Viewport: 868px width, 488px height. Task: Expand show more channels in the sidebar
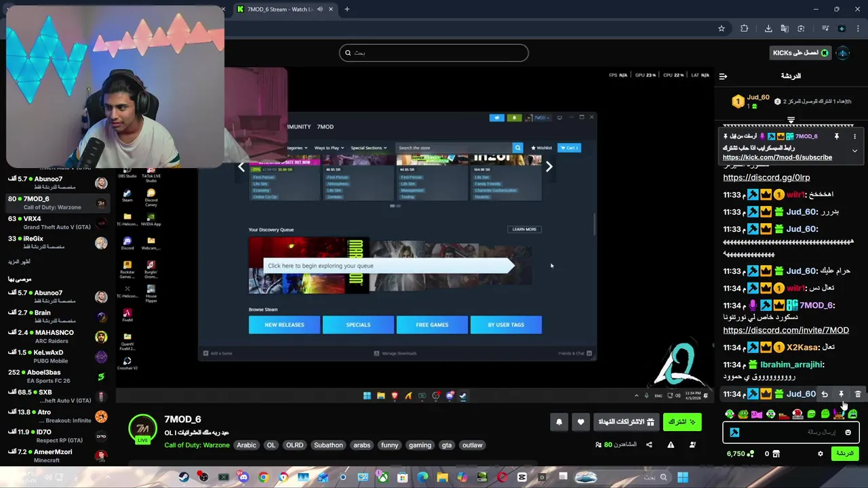coord(19,262)
